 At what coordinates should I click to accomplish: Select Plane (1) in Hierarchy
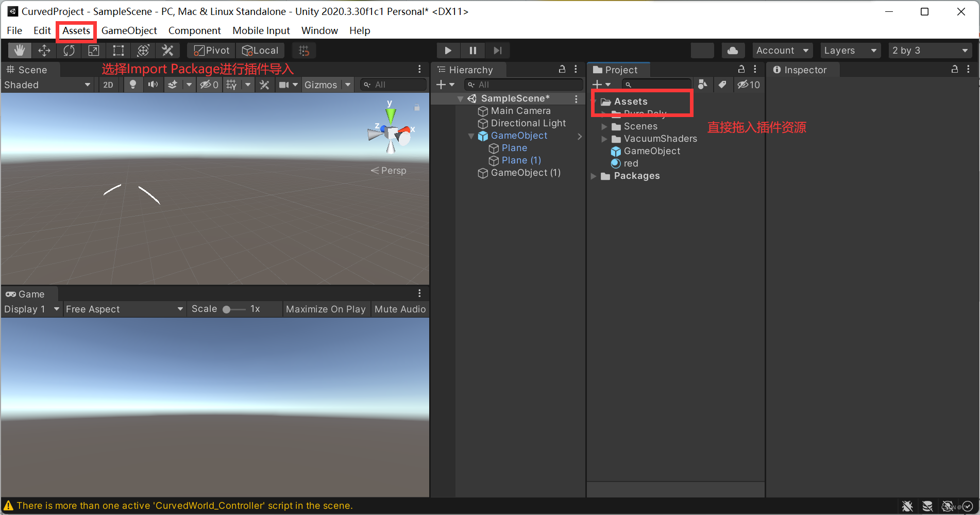pyautogui.click(x=521, y=160)
